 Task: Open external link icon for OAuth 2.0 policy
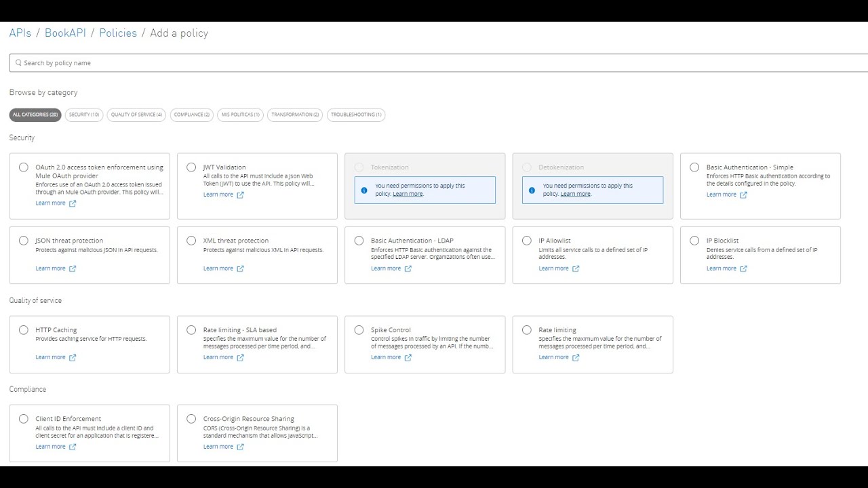[73, 203]
